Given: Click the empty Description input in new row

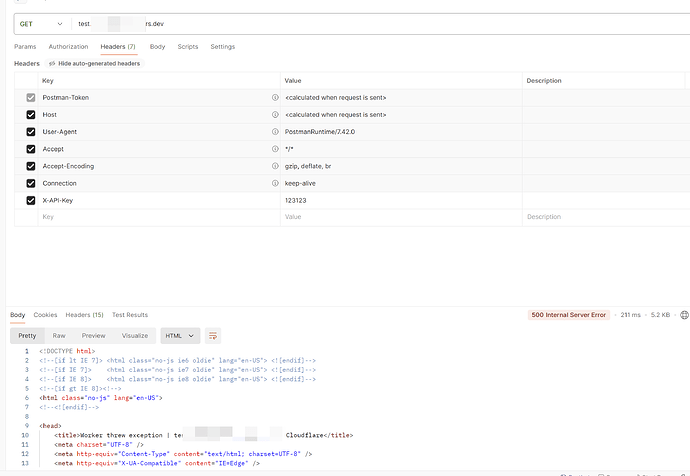Looking at the screenshot, I should (604, 217).
